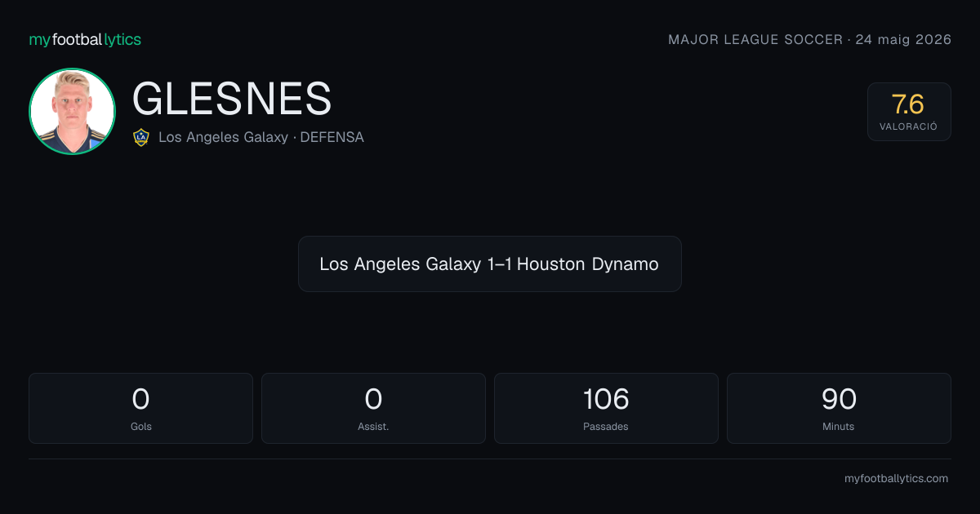Click the 24 maig 2026 date

903,39
